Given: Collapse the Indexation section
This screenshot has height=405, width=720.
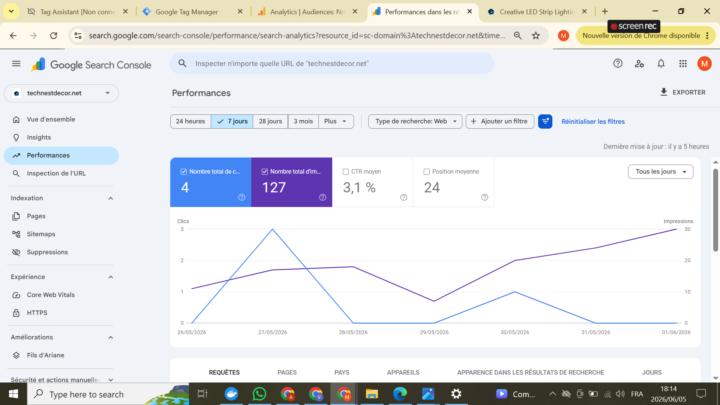Looking at the screenshot, I should pos(110,198).
